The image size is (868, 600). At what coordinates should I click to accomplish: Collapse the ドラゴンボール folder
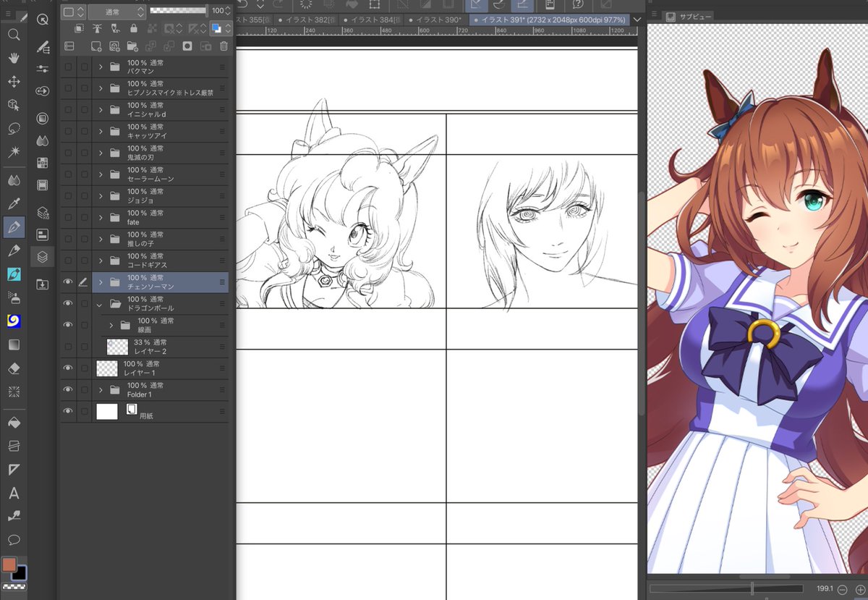coord(101,304)
